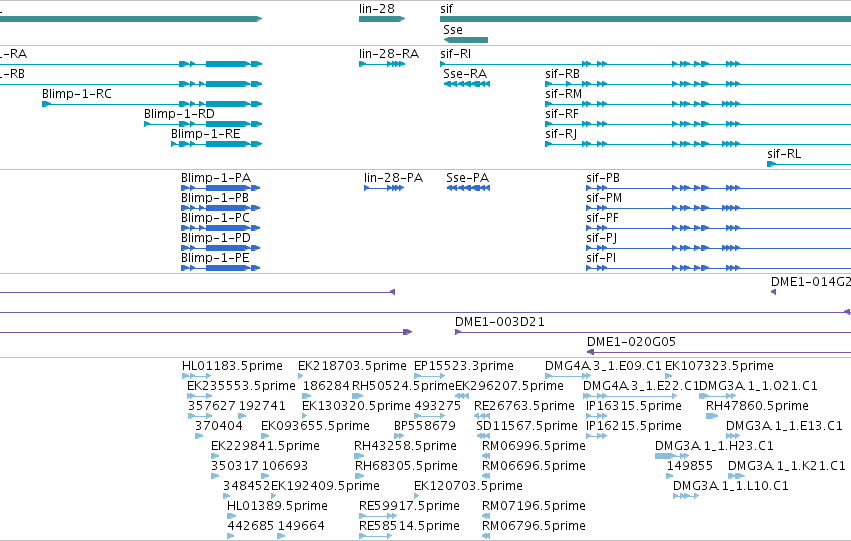Click the Blimp-1-RE transcript label

click(205, 134)
